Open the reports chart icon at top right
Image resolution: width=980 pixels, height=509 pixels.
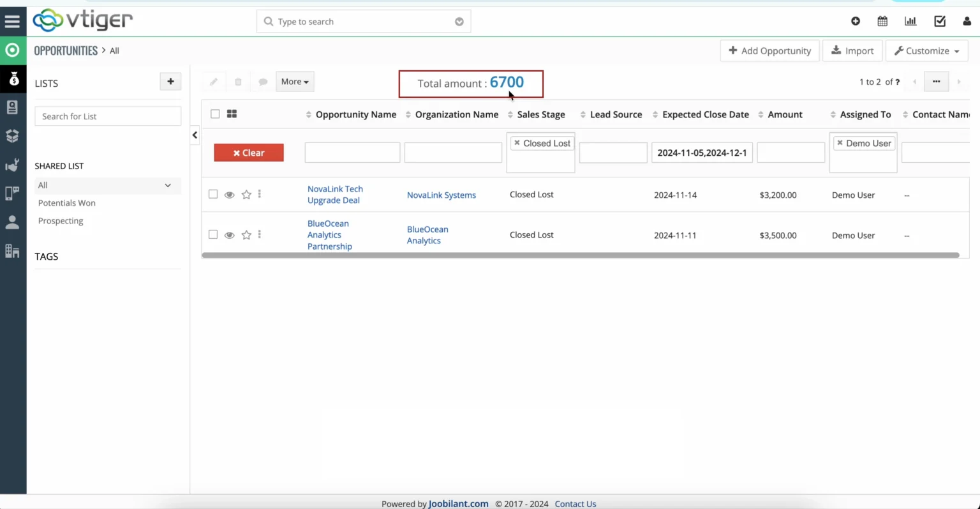coord(910,21)
